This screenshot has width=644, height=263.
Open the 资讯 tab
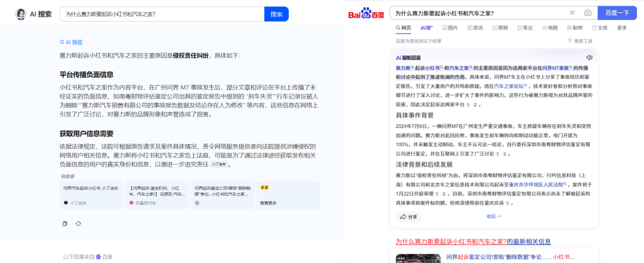coord(475,28)
